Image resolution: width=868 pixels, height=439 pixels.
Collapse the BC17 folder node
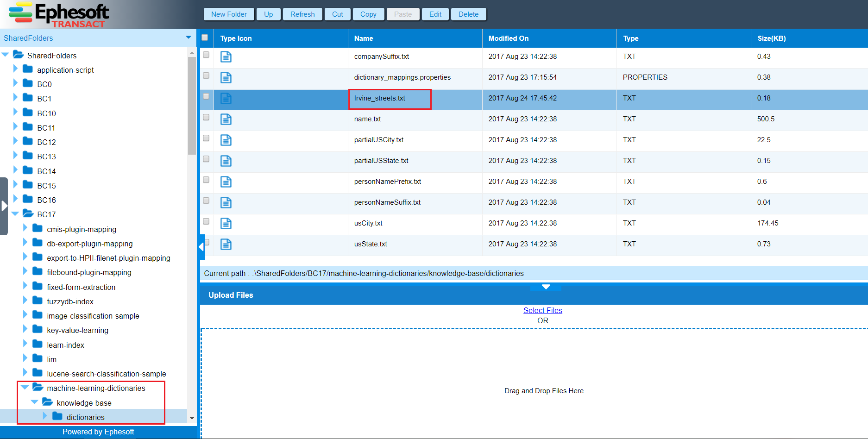click(x=15, y=214)
